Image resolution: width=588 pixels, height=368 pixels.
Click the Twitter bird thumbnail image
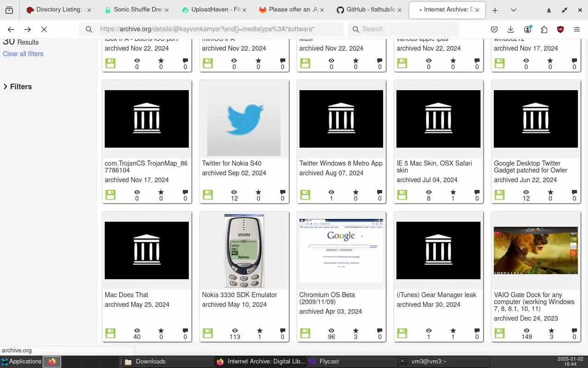[x=244, y=119]
